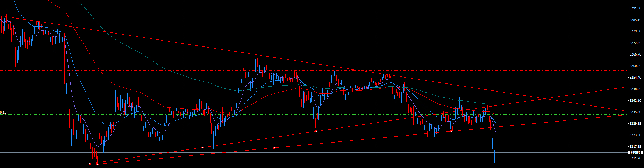Click the 3291.30 price axis label
The width and height of the screenshot is (644, 168).
[635, 8]
